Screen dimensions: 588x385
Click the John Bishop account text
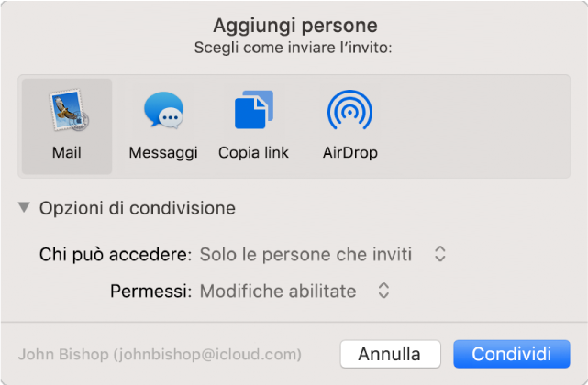click(160, 354)
